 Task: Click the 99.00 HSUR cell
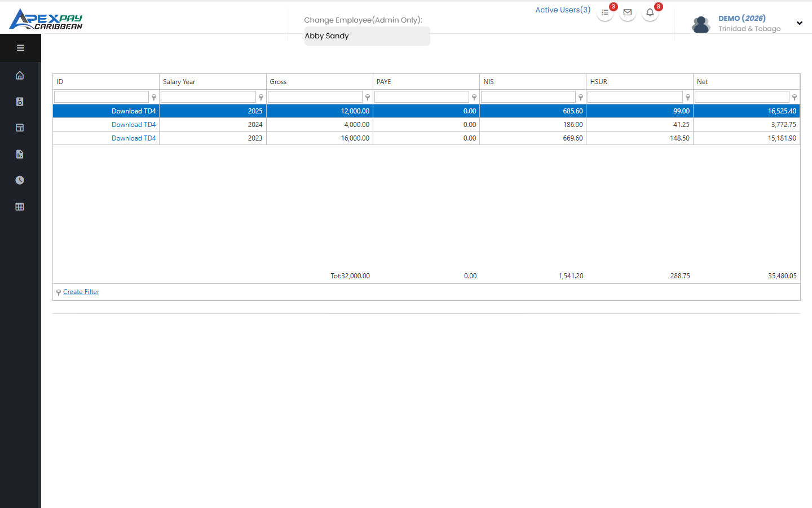(639, 111)
